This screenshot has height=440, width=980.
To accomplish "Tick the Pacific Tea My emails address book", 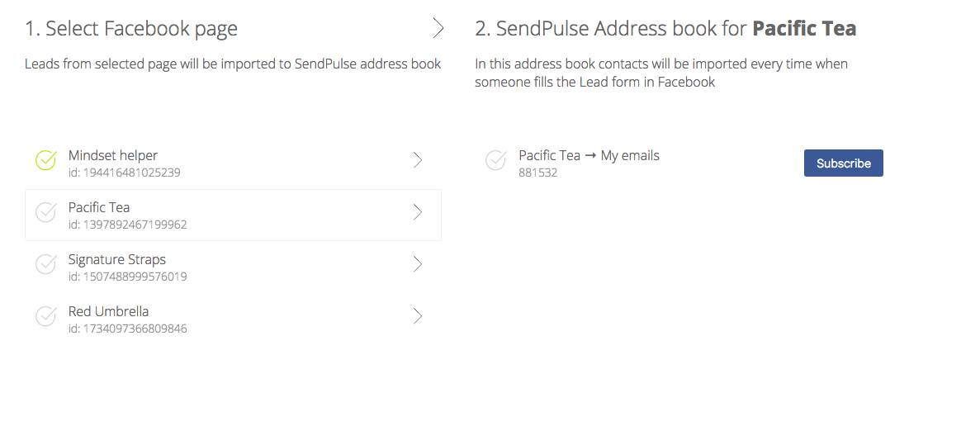I will click(x=495, y=160).
